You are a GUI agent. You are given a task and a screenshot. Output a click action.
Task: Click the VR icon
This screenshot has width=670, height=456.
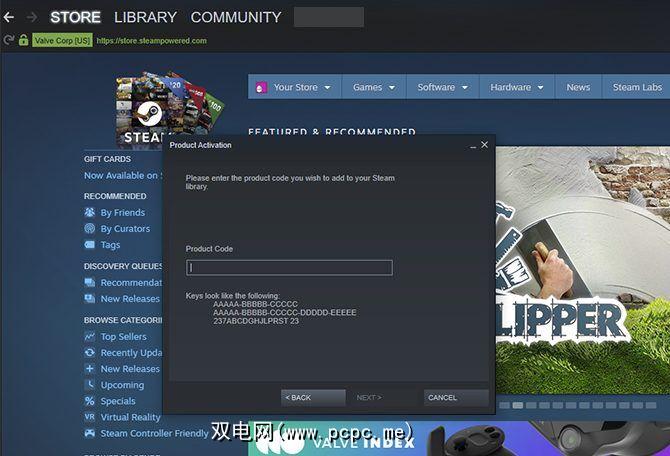tap(90, 417)
